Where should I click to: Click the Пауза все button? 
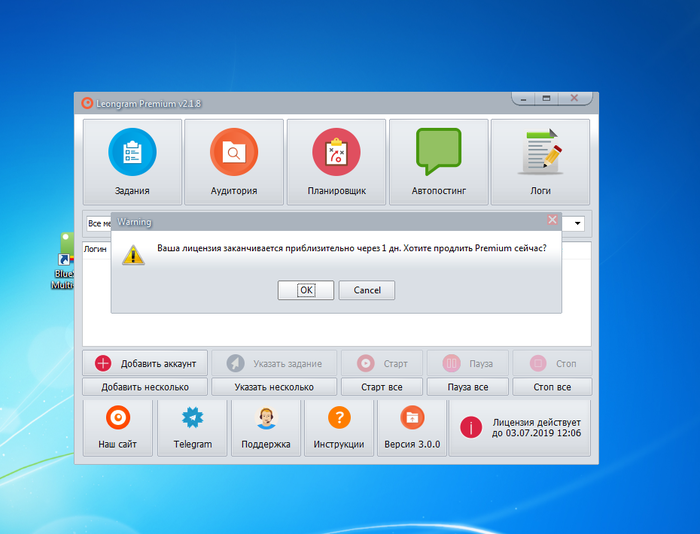(x=467, y=387)
